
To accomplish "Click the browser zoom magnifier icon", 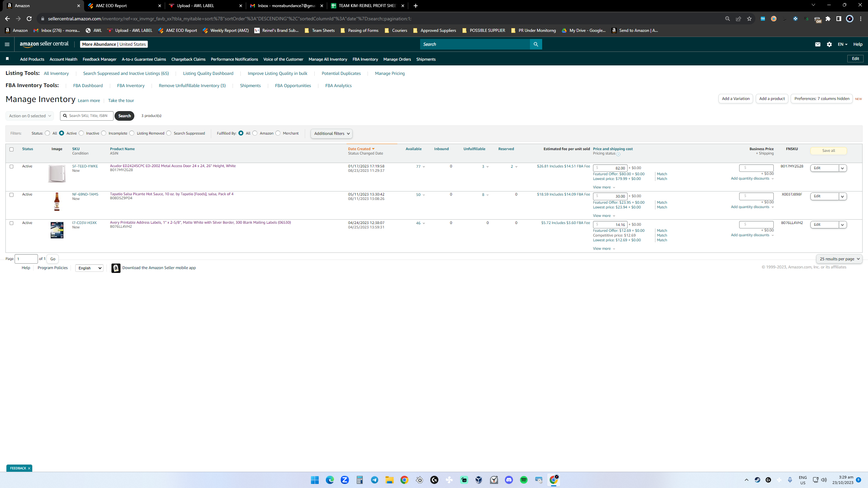I will [x=728, y=19].
